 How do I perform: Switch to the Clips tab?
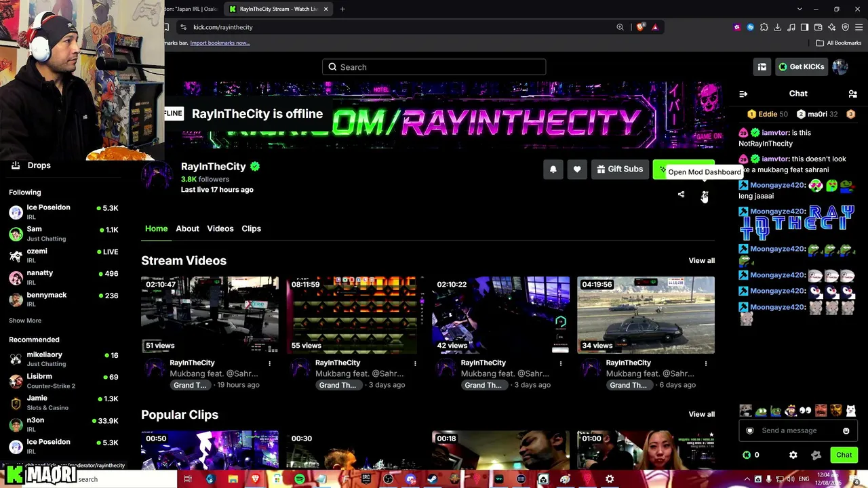point(251,228)
